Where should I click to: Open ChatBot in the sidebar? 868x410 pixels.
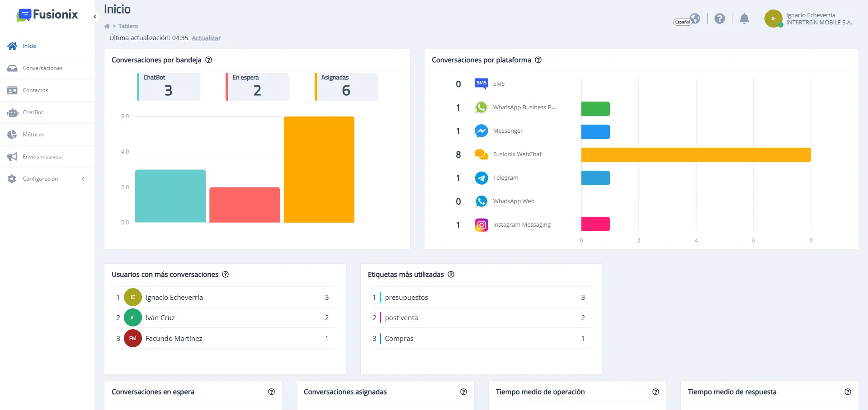47,112
